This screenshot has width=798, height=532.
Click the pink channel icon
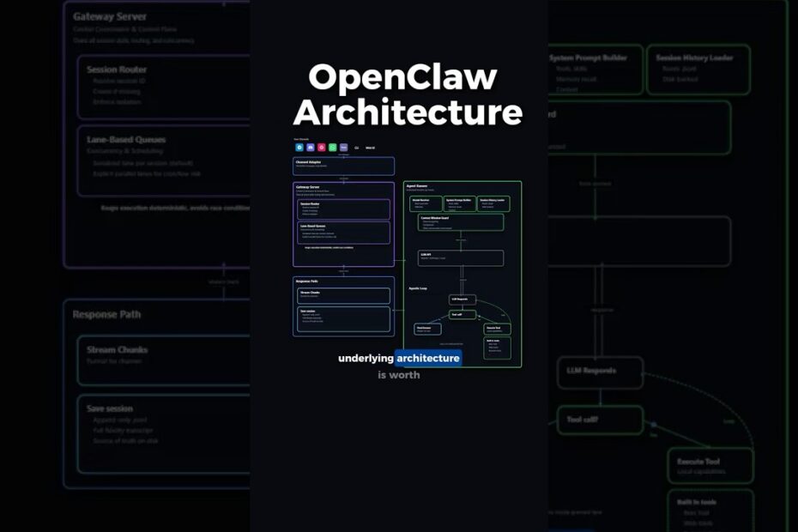click(322, 148)
